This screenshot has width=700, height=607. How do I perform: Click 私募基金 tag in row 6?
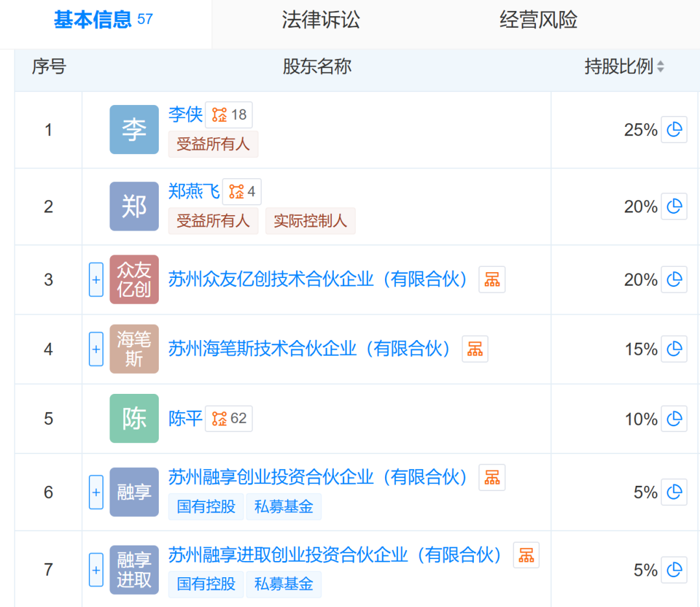(x=284, y=507)
